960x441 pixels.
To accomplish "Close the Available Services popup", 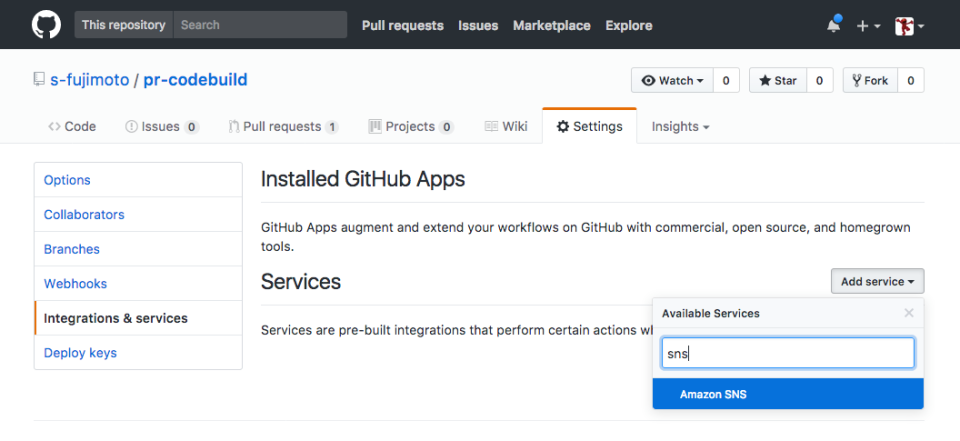I will pos(909,313).
